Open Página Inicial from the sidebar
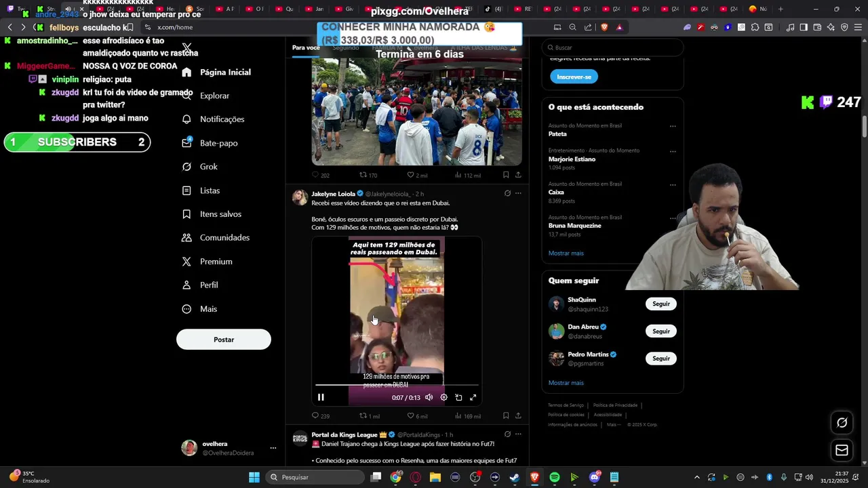 217,72
